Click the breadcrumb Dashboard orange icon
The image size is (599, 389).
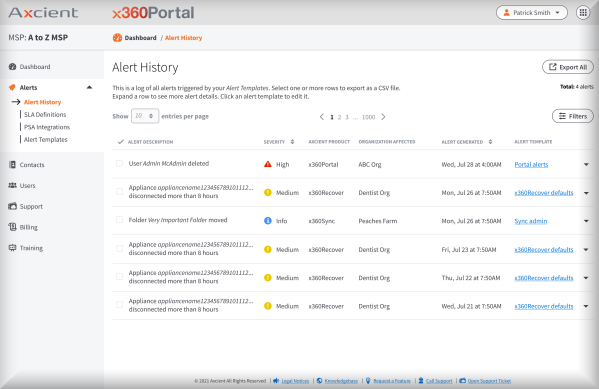(x=117, y=38)
